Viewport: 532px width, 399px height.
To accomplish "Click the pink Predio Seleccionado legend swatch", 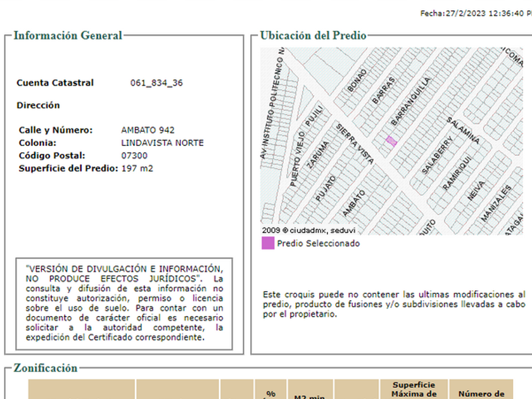I will [x=268, y=243].
